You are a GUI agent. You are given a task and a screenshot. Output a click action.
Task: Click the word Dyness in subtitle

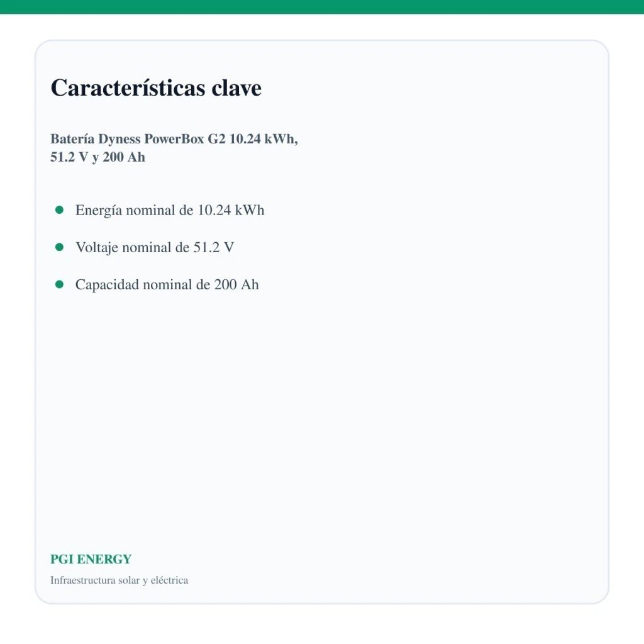tap(119, 139)
